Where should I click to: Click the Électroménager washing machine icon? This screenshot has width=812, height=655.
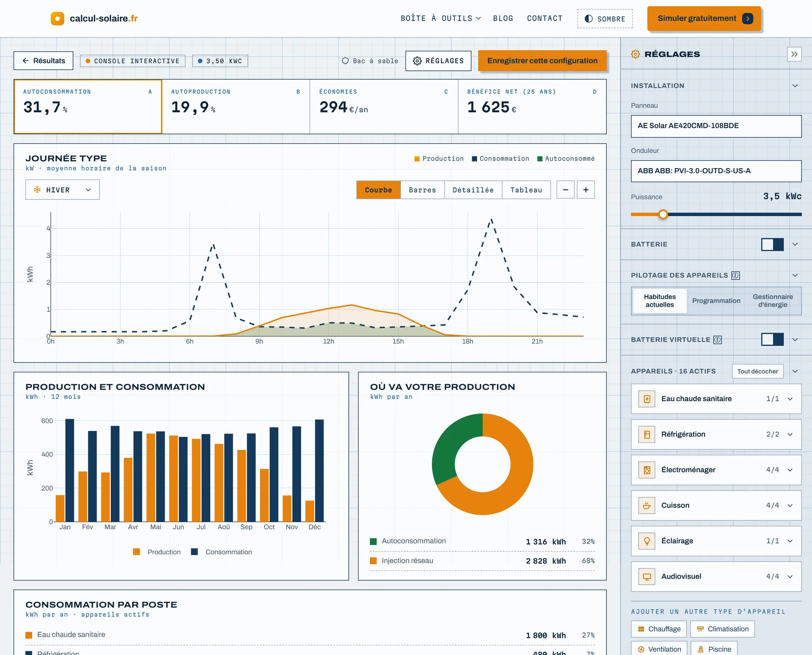click(647, 470)
